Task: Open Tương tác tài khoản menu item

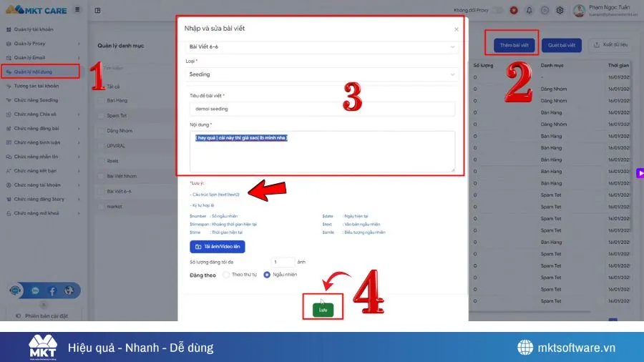Action: pos(36,86)
